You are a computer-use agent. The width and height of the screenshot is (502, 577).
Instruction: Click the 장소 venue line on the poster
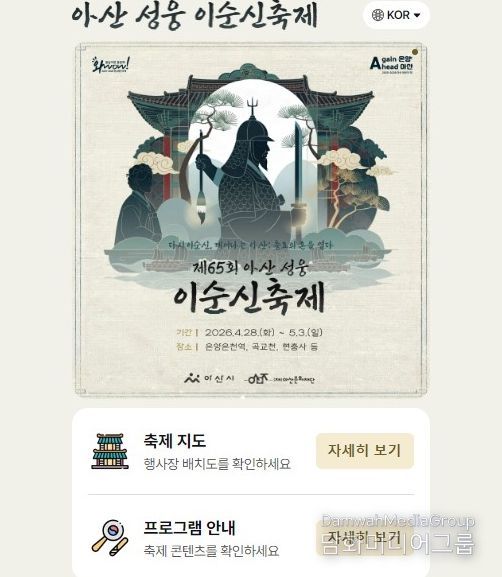(247, 347)
